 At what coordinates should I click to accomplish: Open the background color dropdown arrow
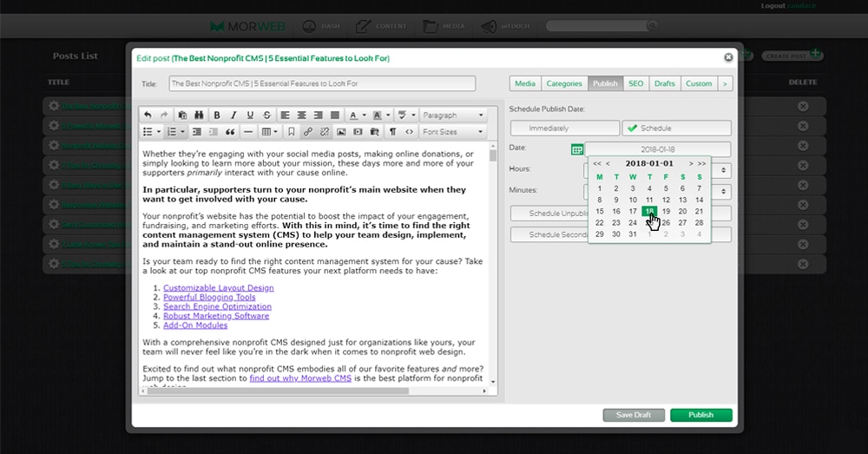(x=388, y=115)
